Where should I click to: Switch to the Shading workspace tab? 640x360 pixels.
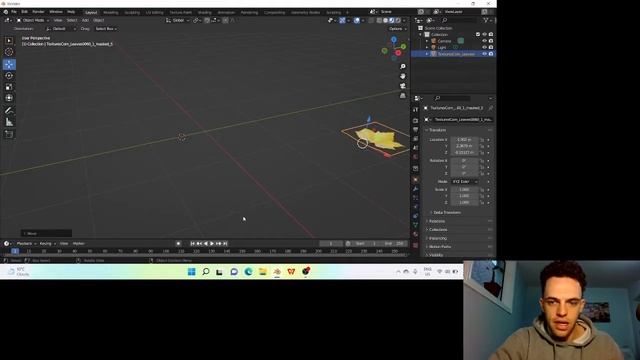pyautogui.click(x=204, y=13)
